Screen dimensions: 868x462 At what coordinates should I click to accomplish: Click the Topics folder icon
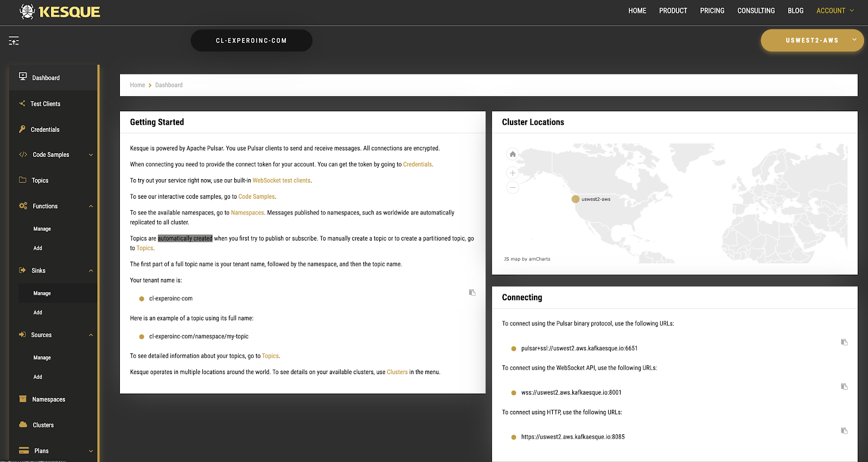(23, 180)
